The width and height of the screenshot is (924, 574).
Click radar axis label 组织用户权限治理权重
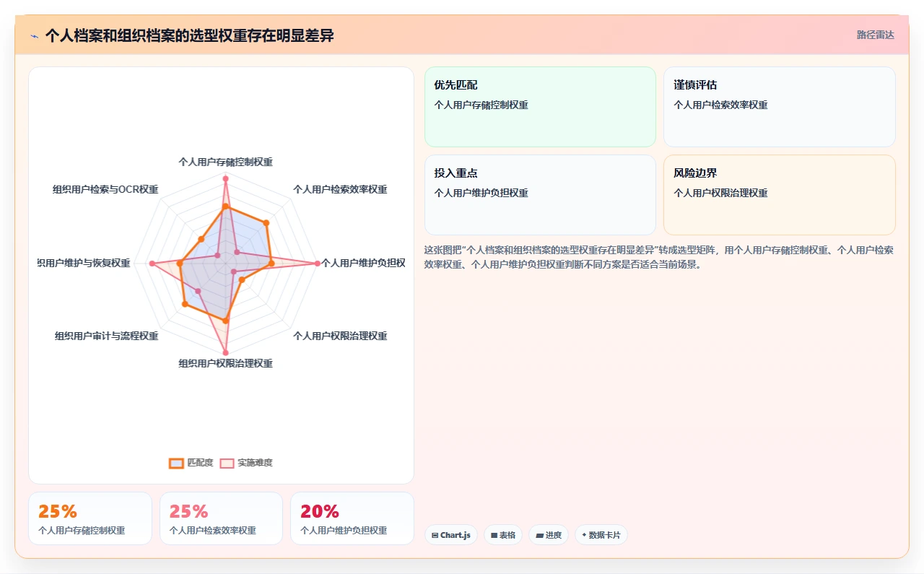(x=226, y=364)
